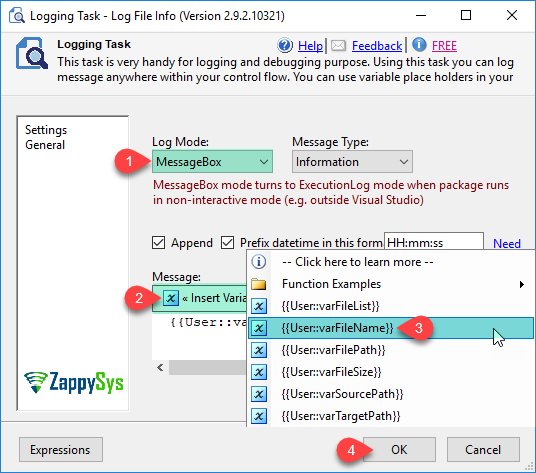Click the Logging Task magnifier document icon
The height and width of the screenshot is (473, 536).
32,53
